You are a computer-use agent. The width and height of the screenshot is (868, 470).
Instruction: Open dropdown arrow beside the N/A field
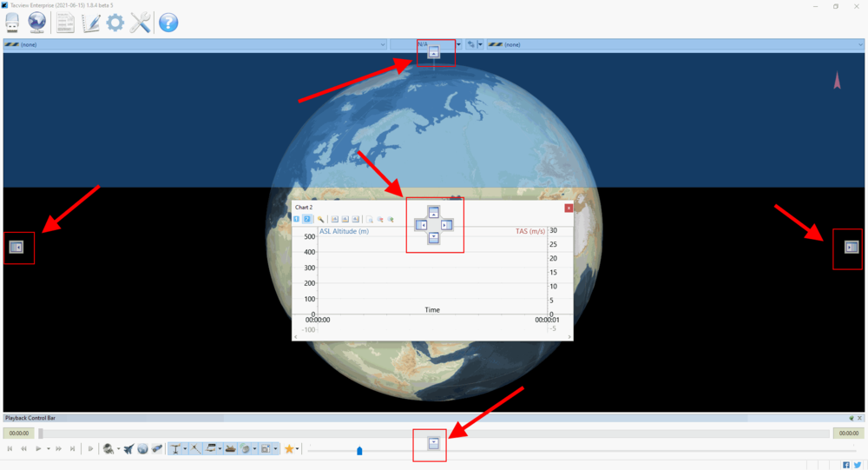458,44
